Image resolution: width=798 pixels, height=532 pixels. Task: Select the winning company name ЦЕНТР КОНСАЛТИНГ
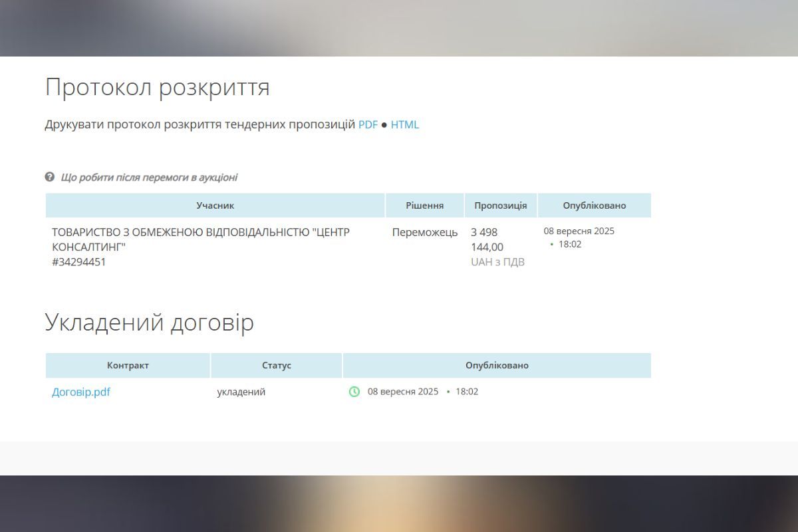[199, 239]
